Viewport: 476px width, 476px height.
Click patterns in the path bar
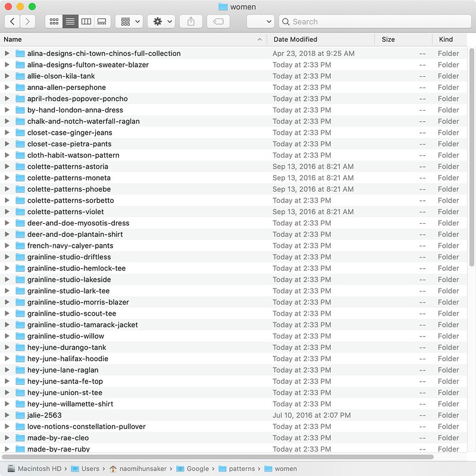click(x=242, y=468)
